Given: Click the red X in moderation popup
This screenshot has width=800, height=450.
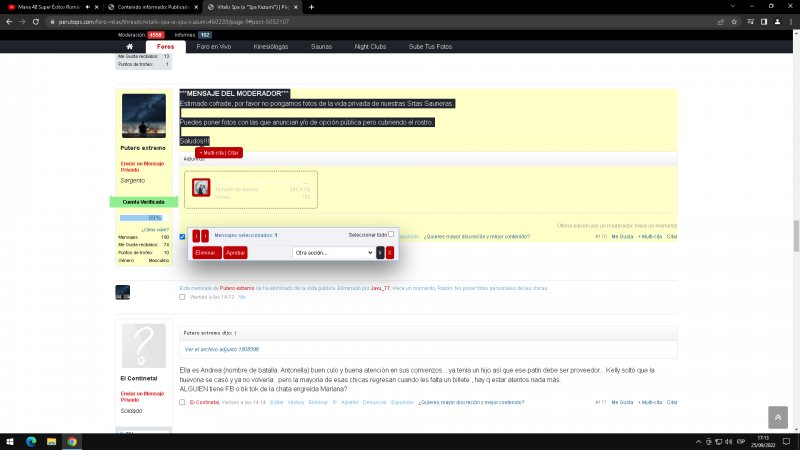Looking at the screenshot, I should [x=390, y=253].
